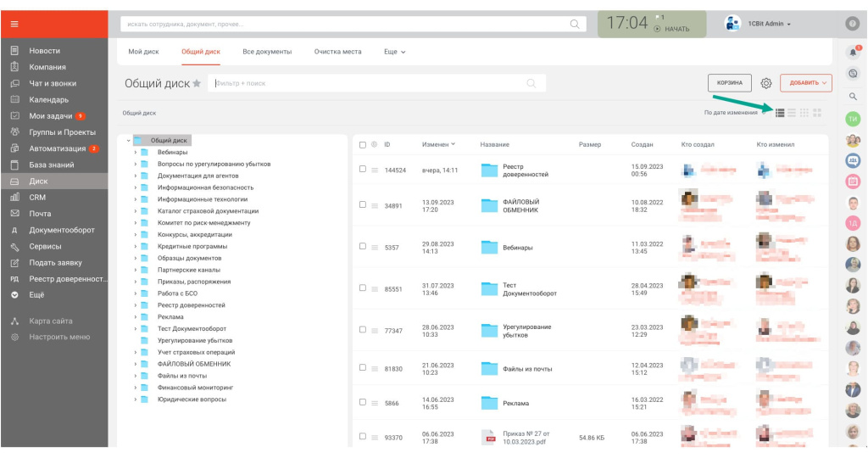This screenshot has width=868, height=458.
Task: Select the checkbox for Вебинары row
Action: 363,248
